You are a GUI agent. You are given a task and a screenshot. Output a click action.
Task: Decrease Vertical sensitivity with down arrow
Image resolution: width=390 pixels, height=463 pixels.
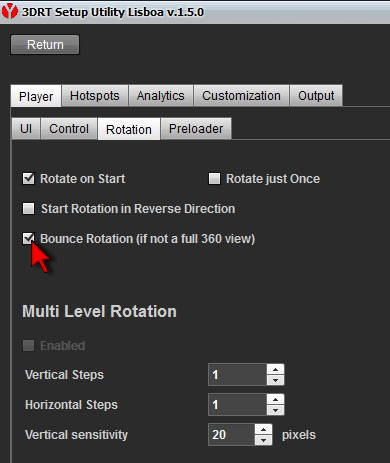click(263, 440)
